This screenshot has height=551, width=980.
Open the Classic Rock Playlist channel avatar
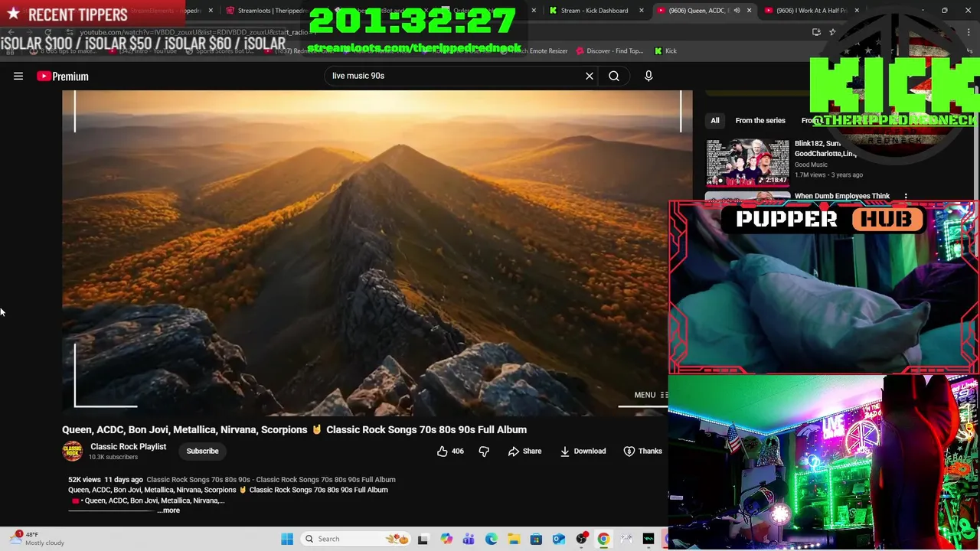click(x=73, y=451)
